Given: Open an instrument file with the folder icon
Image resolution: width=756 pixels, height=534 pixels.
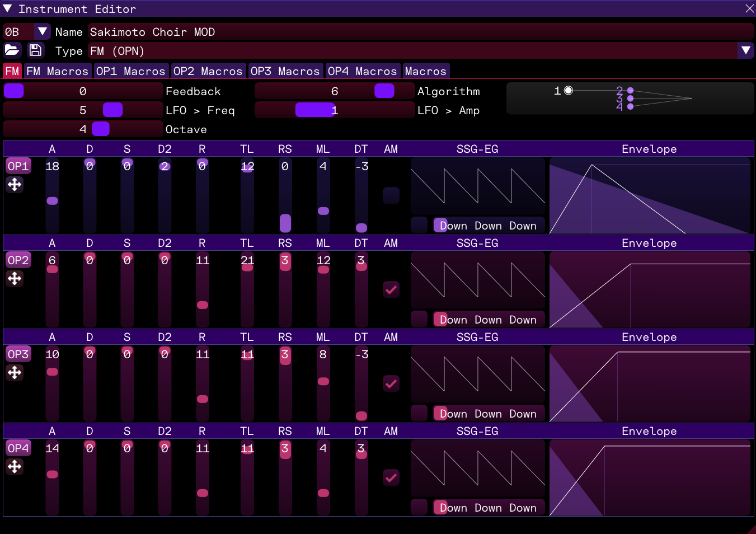Looking at the screenshot, I should tap(12, 50).
